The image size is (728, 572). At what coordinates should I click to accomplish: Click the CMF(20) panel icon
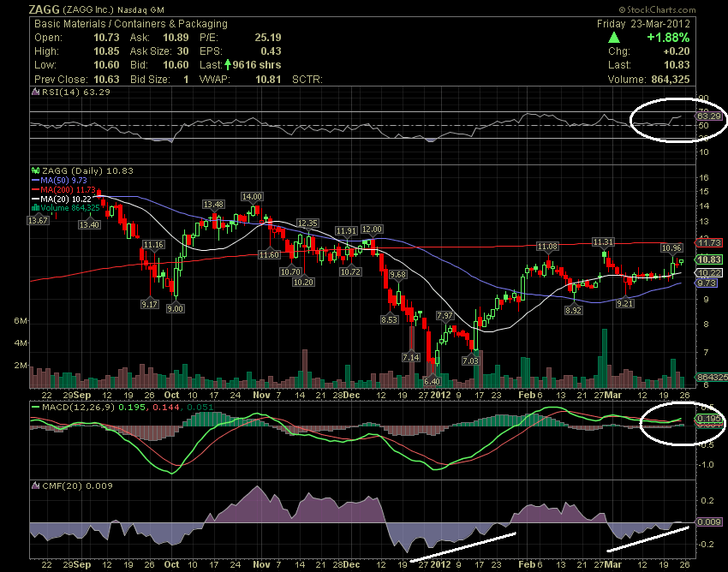[35, 486]
